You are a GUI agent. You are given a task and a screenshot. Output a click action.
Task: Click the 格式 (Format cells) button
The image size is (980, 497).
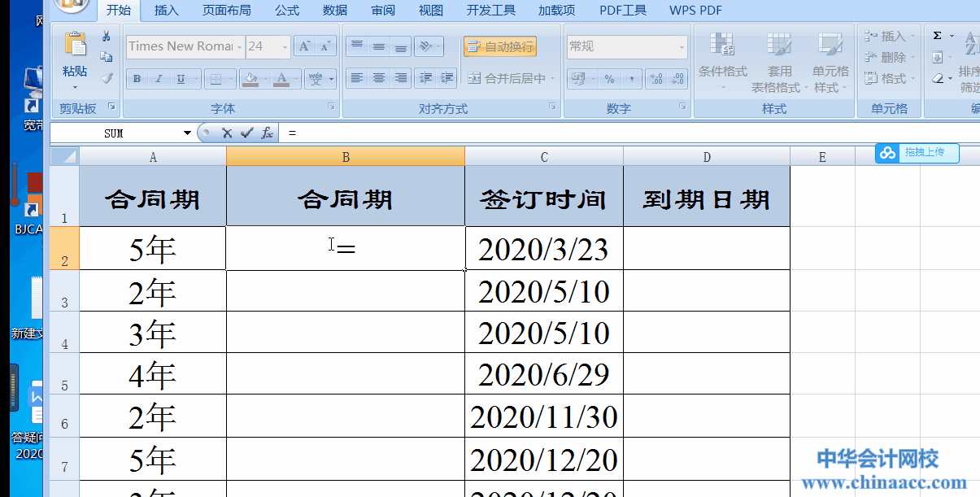(x=888, y=79)
